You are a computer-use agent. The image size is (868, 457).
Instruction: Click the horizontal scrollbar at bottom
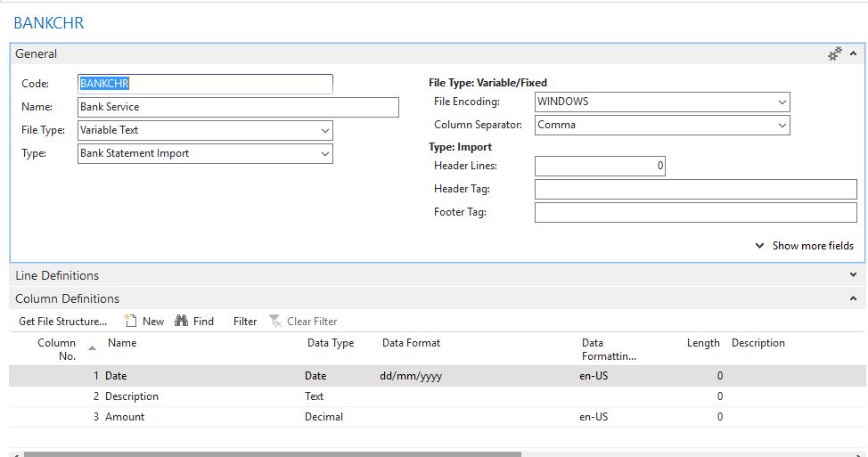pos(273,454)
